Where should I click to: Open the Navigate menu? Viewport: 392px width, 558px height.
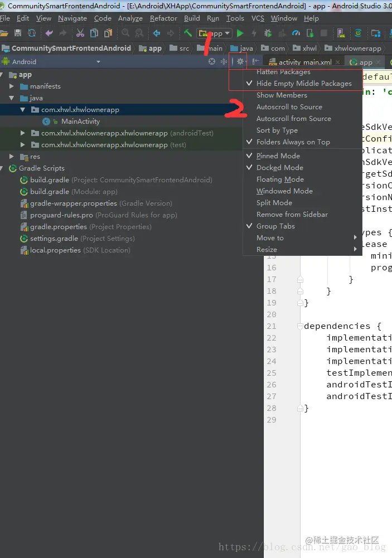72,18
